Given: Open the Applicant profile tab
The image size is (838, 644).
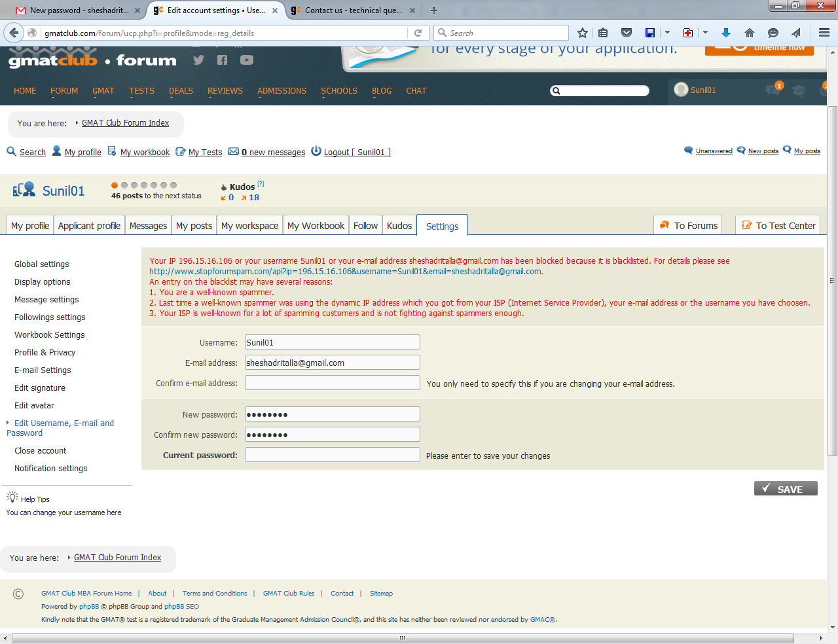Looking at the screenshot, I should tap(89, 225).
